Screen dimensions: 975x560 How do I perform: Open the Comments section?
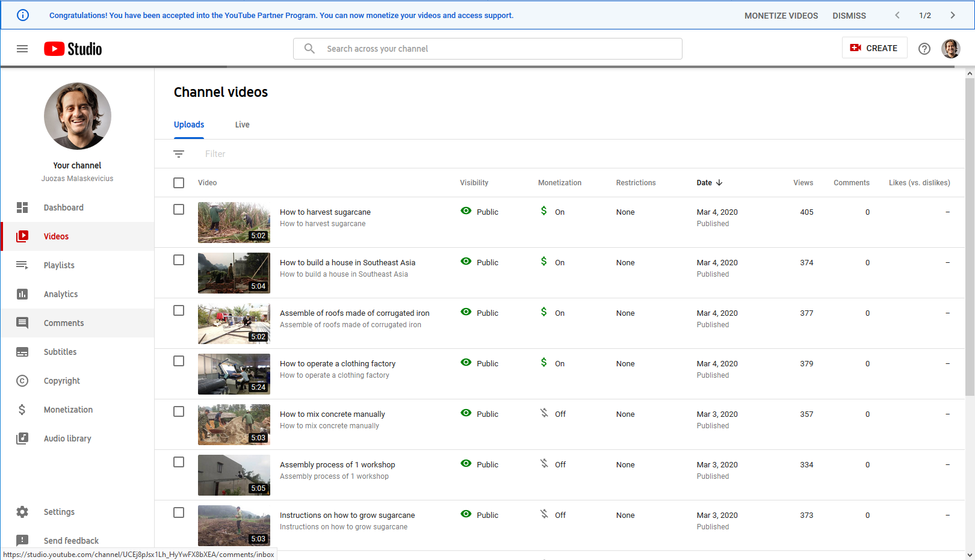64,322
